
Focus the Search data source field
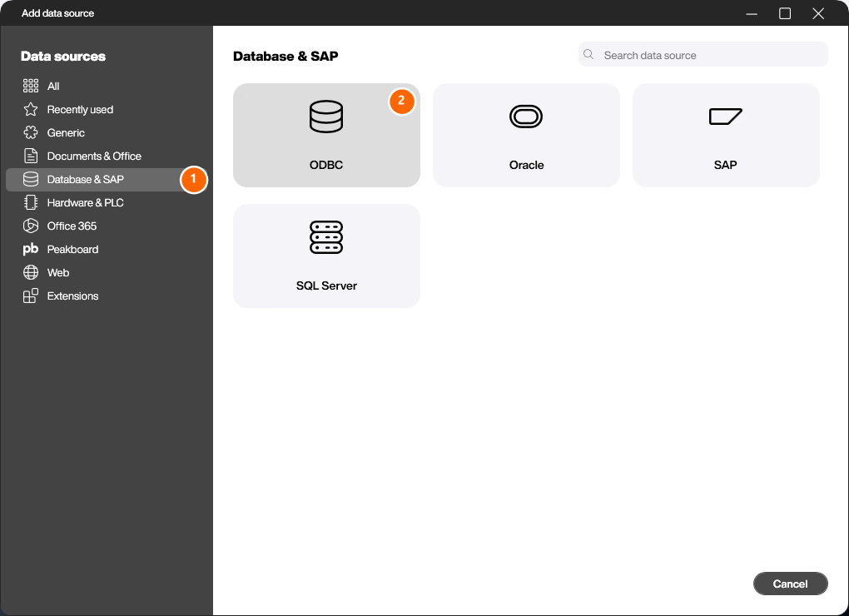[x=703, y=55]
